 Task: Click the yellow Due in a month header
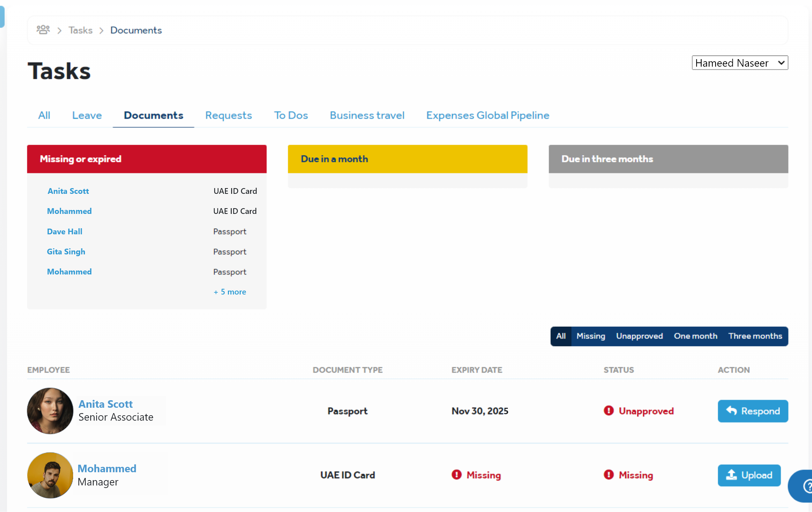(x=407, y=159)
